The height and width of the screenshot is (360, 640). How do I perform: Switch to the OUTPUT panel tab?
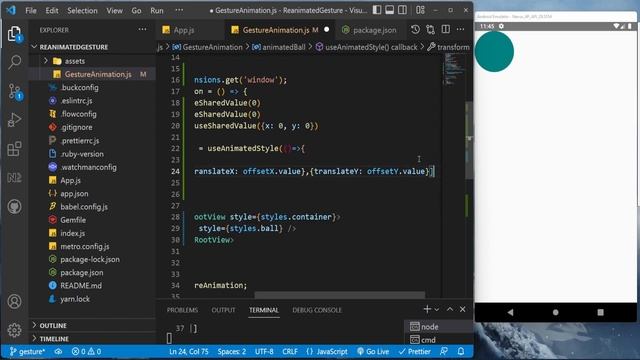(223, 310)
